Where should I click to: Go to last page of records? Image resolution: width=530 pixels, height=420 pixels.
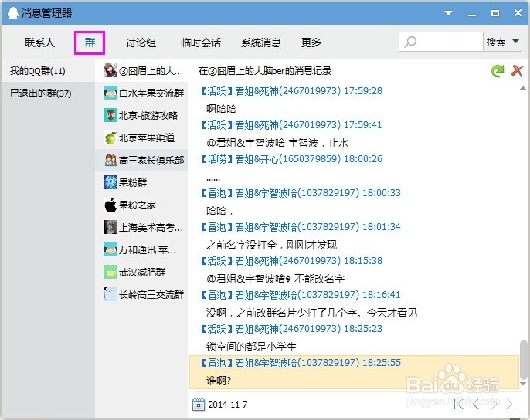pos(511,404)
